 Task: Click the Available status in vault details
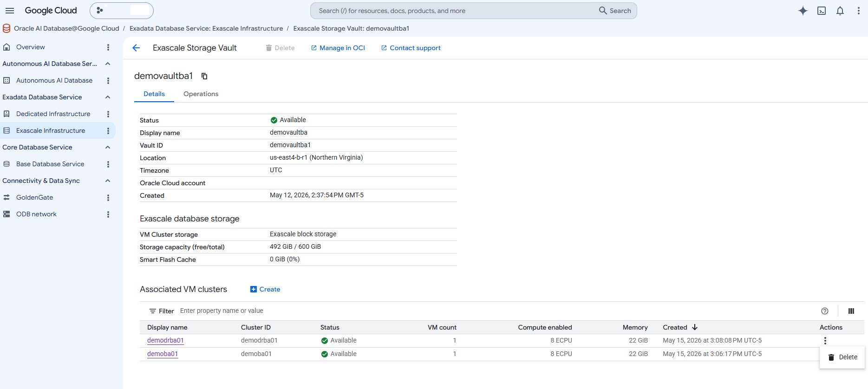click(288, 120)
